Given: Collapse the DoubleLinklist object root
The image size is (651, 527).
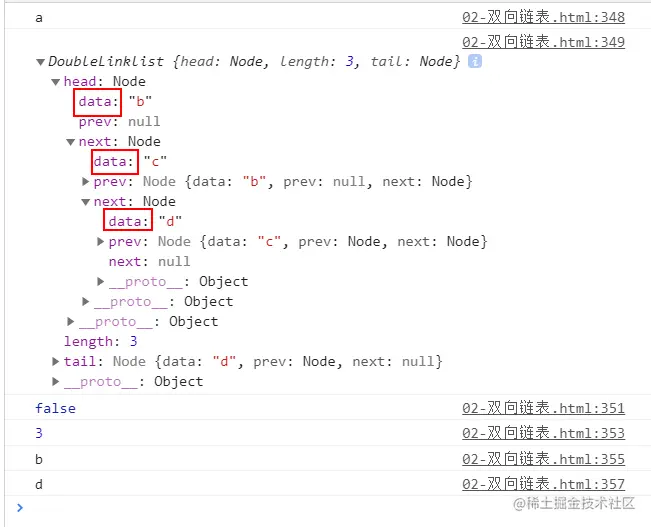Looking at the screenshot, I should (x=40, y=62).
